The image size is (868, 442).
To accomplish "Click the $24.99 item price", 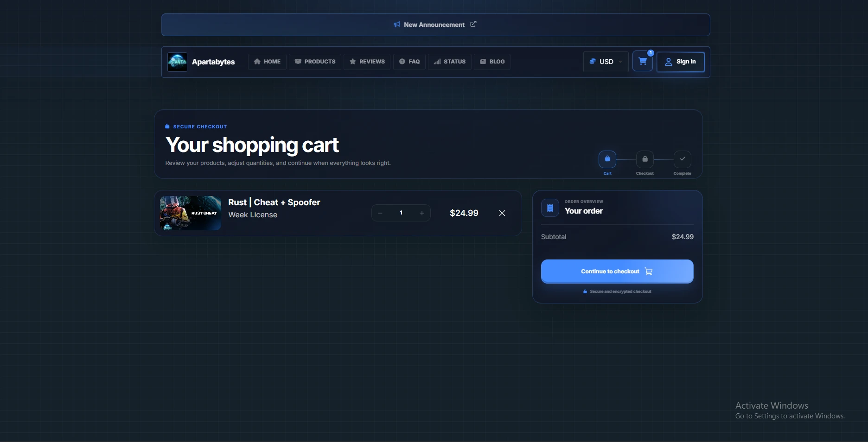I will [464, 213].
